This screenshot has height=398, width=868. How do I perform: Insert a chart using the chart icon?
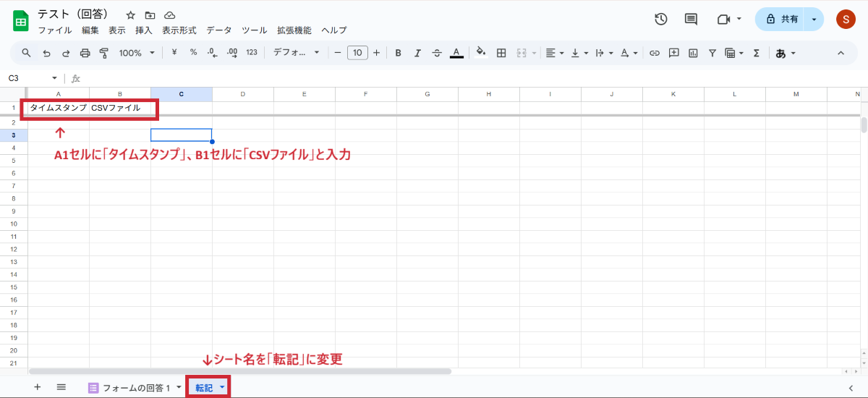pos(693,53)
